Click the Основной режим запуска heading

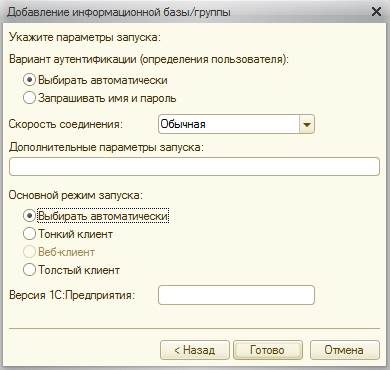75,195
